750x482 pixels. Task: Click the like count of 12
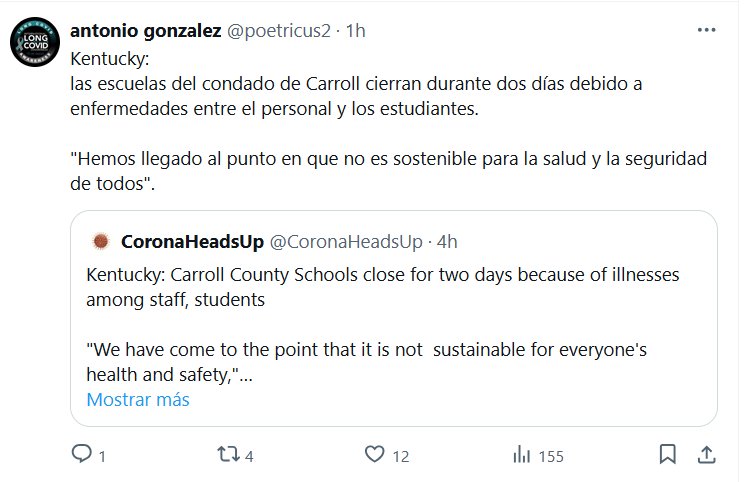(x=400, y=456)
